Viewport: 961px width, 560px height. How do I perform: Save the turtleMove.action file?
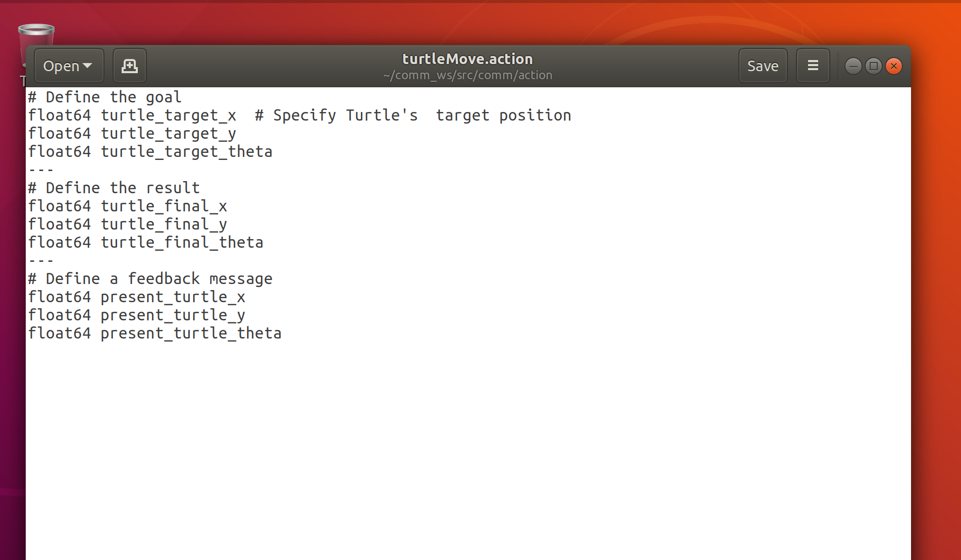(763, 66)
